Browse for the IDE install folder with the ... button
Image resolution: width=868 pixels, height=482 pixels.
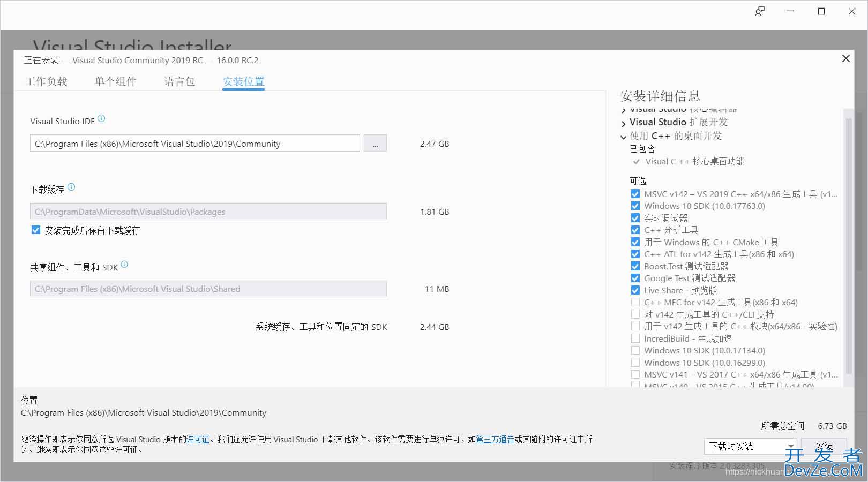click(x=375, y=144)
